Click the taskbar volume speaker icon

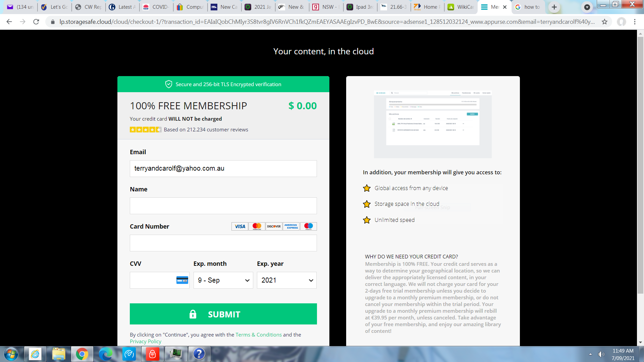(x=601, y=354)
